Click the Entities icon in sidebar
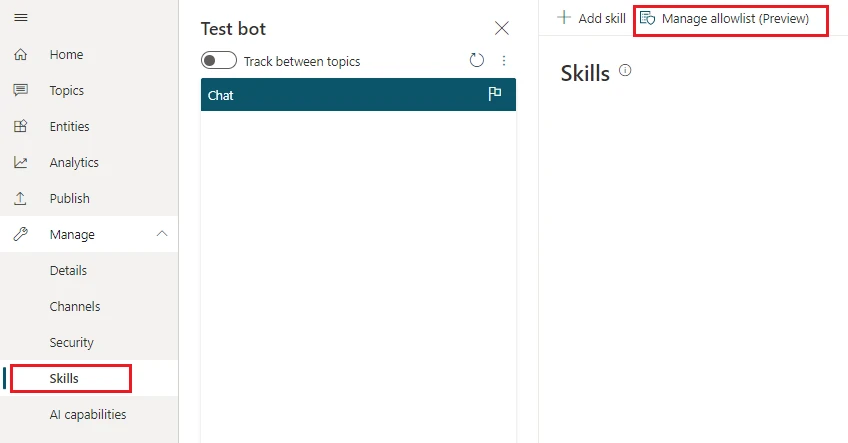Screen dimensions: 848x443 (21, 126)
